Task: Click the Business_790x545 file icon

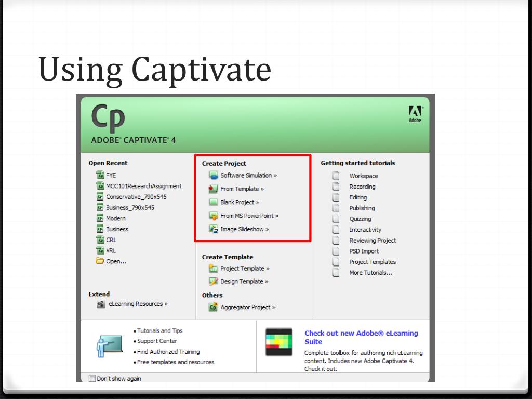Action: click(x=100, y=208)
